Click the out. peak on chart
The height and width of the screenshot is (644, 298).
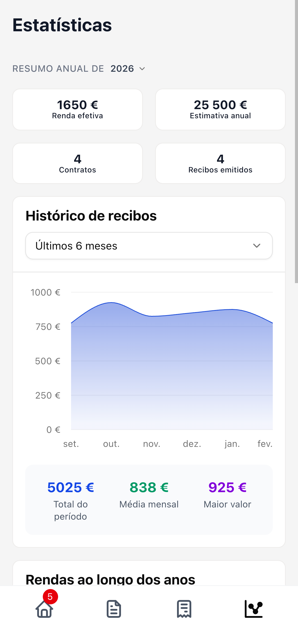point(111,303)
